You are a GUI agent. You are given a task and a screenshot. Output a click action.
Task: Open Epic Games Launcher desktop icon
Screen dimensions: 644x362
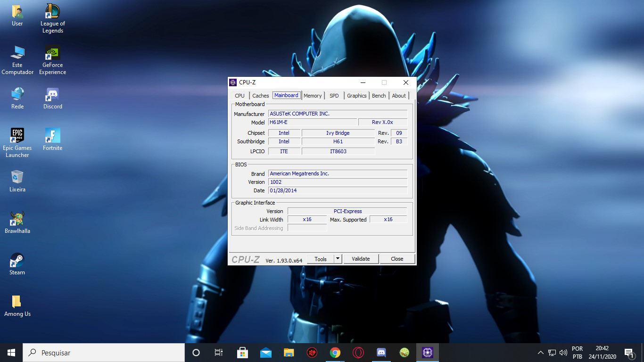pos(17,143)
